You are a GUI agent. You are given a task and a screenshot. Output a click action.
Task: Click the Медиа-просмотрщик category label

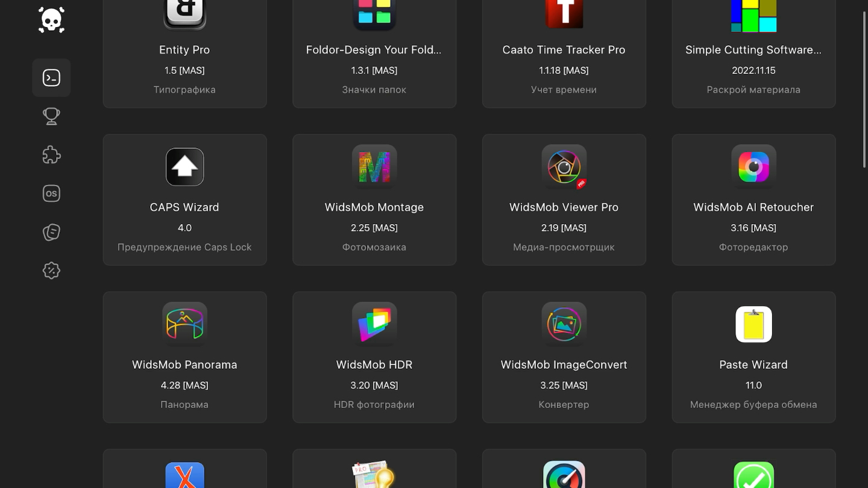(x=564, y=247)
